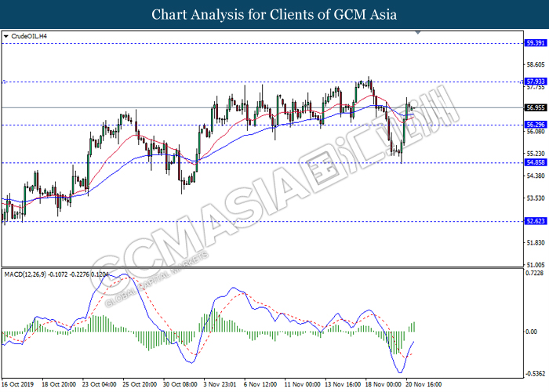Select the 56.296 price level label
549x392 pixels.
point(536,125)
